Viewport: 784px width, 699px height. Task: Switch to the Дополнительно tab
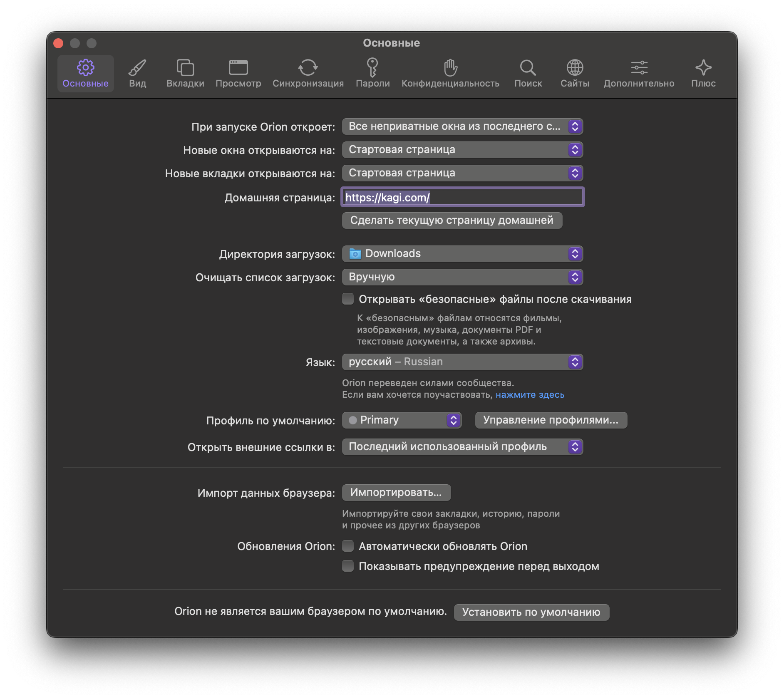click(x=639, y=74)
